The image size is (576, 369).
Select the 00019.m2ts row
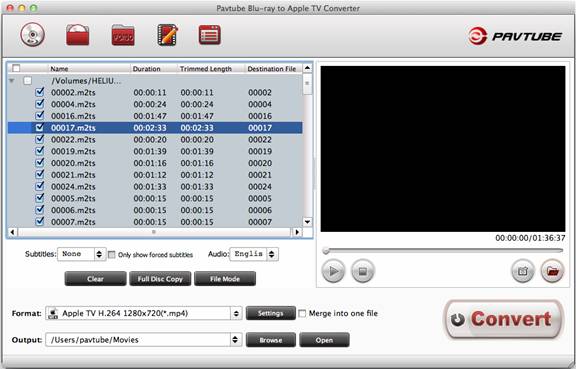[155, 151]
